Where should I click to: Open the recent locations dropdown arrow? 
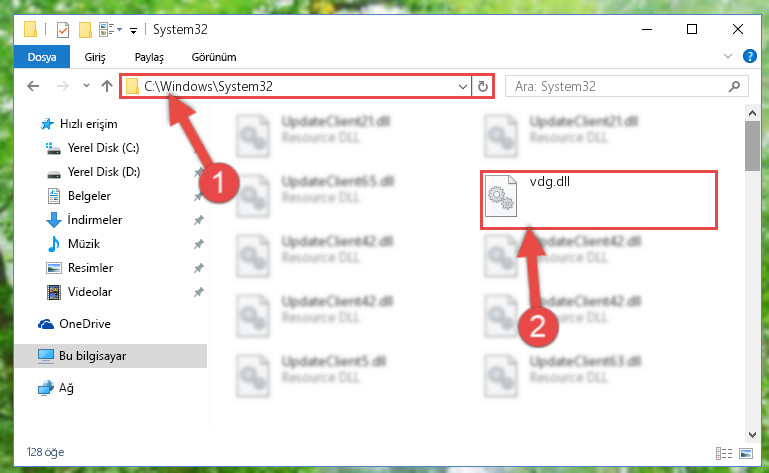pyautogui.click(x=86, y=86)
